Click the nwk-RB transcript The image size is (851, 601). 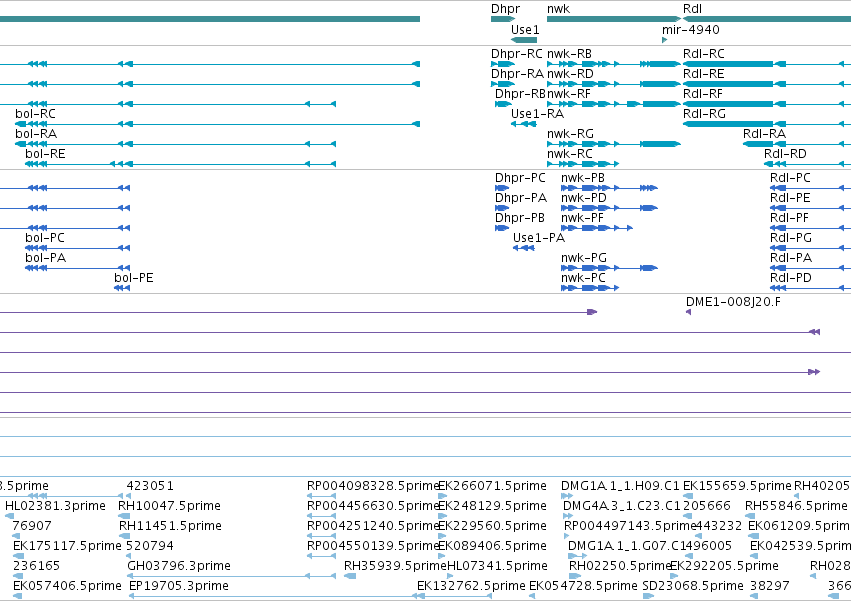coord(614,64)
